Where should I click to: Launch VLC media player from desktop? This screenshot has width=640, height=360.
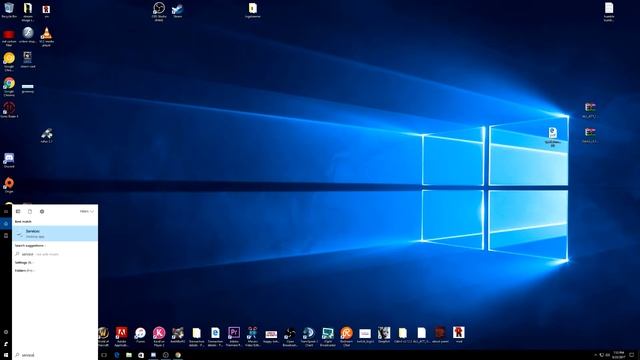[x=46, y=36]
